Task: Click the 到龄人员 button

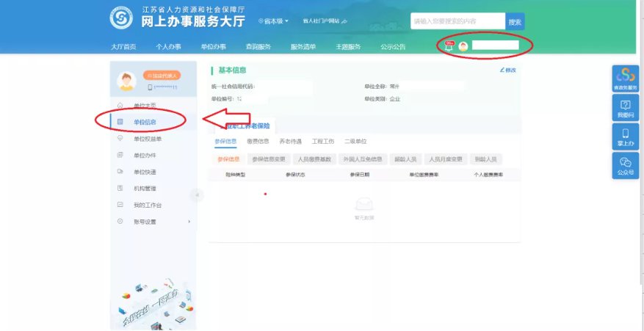Action: click(x=486, y=159)
